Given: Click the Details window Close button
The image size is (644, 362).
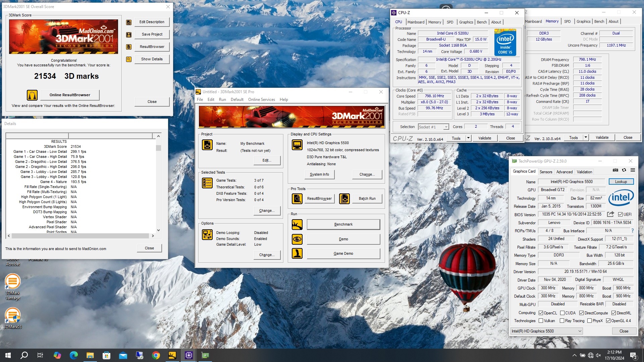Looking at the screenshot, I should pyautogui.click(x=149, y=248).
